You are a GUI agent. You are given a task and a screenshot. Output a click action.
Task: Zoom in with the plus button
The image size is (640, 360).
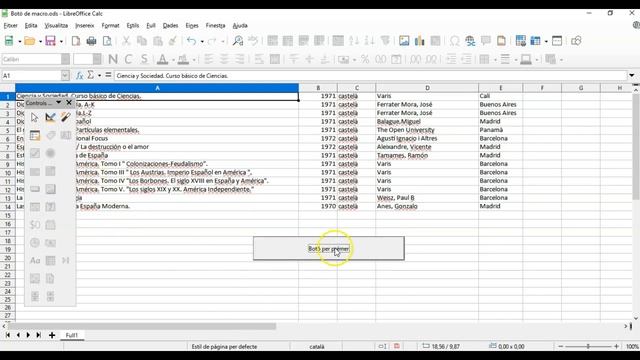[616, 346]
